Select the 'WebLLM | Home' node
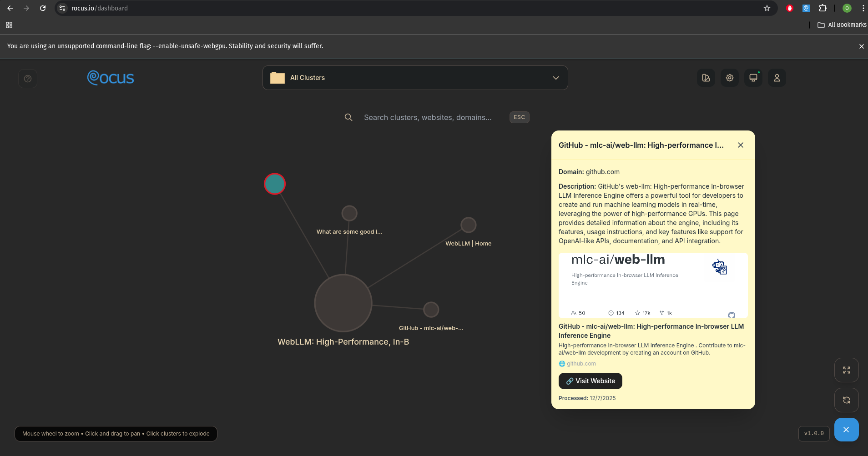This screenshot has height=456, width=868. (468, 225)
